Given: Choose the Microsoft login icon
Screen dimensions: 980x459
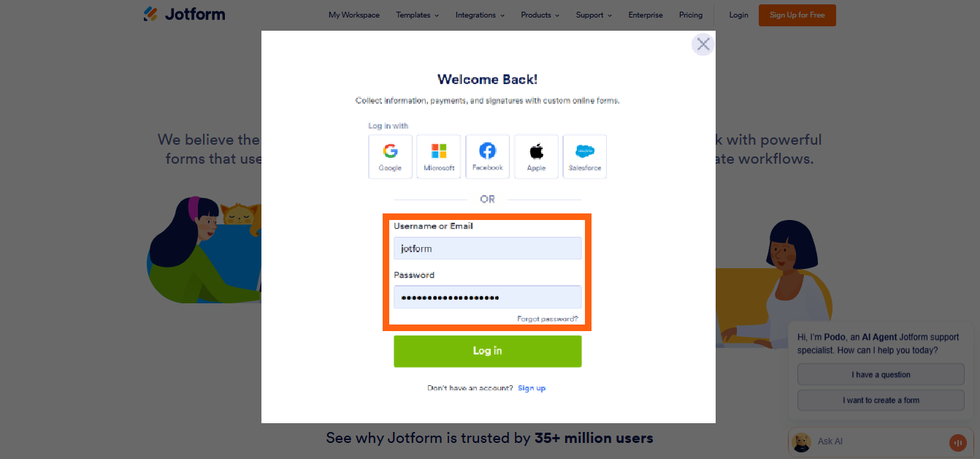Looking at the screenshot, I should [439, 156].
